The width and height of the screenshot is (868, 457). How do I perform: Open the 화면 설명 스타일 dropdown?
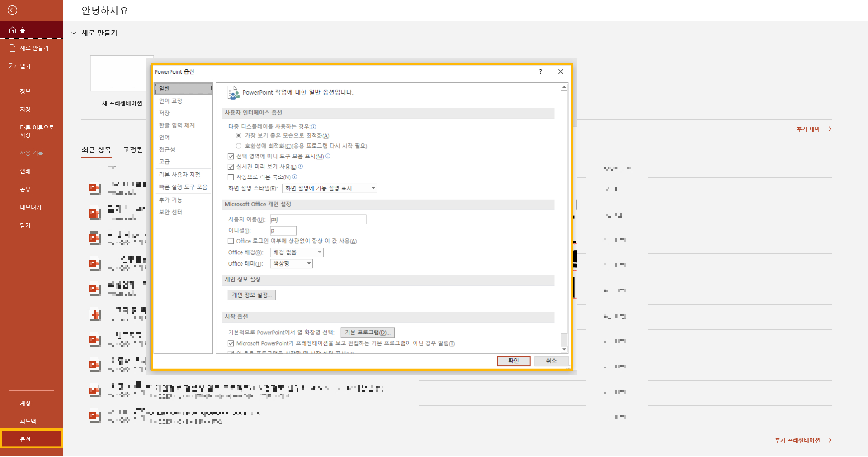pos(330,188)
